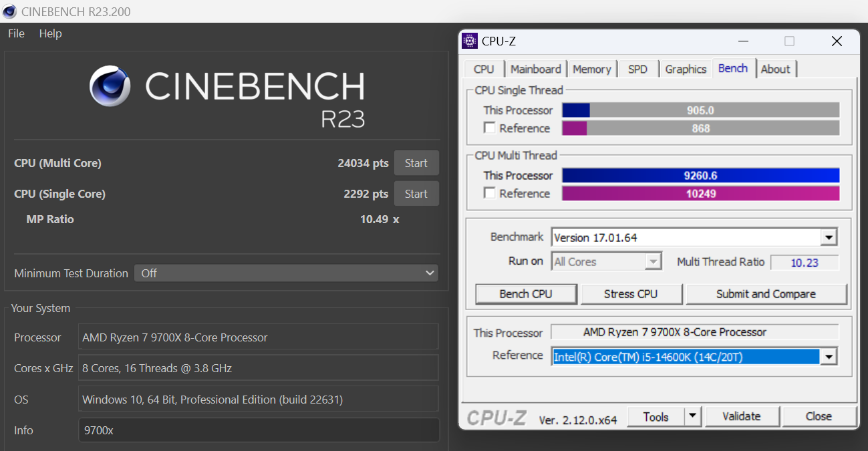Close the CPU-Z window with X
This screenshot has height=451, width=868.
[x=837, y=41]
